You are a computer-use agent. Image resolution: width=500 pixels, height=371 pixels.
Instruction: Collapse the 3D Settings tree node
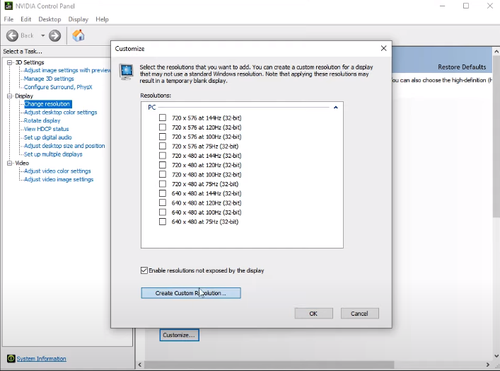coord(10,62)
